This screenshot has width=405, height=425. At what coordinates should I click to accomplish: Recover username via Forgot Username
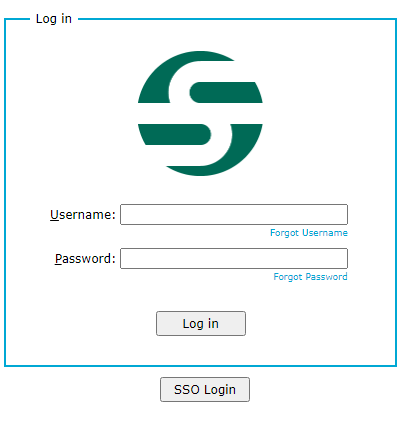point(309,233)
